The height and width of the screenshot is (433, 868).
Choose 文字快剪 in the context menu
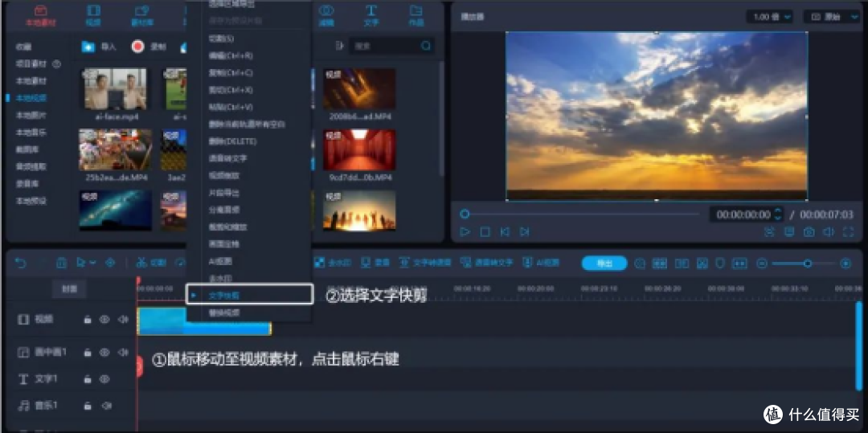250,295
